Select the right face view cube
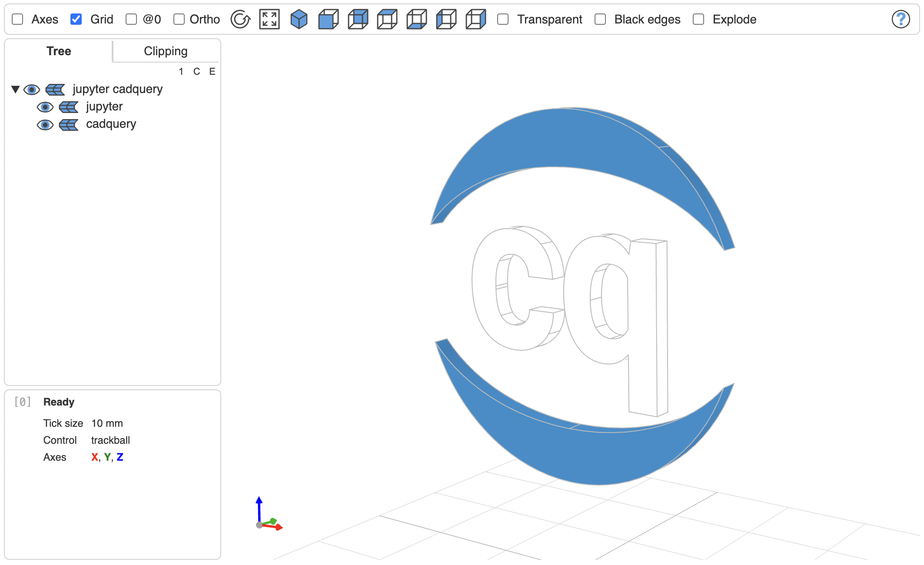Screen dimensions: 924x565 475,20
